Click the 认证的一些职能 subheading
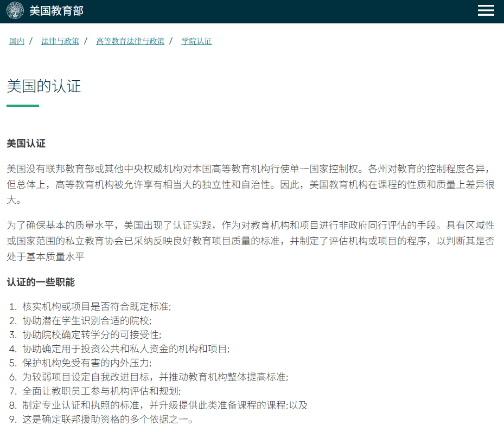504x432 pixels. point(41,282)
